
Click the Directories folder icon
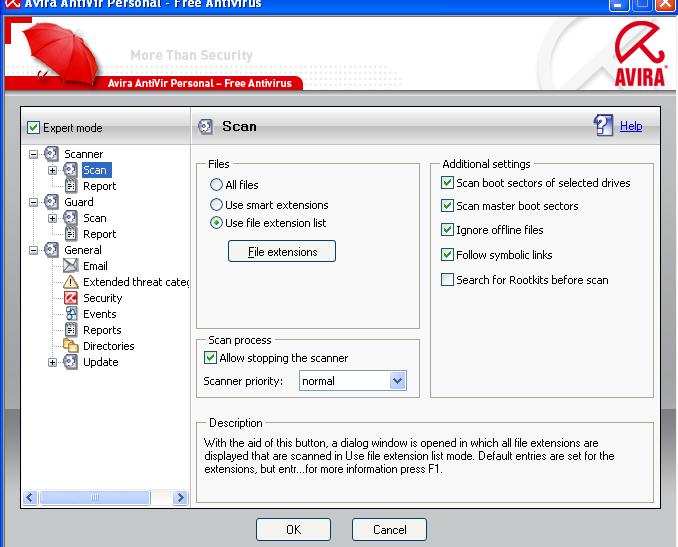click(x=70, y=345)
